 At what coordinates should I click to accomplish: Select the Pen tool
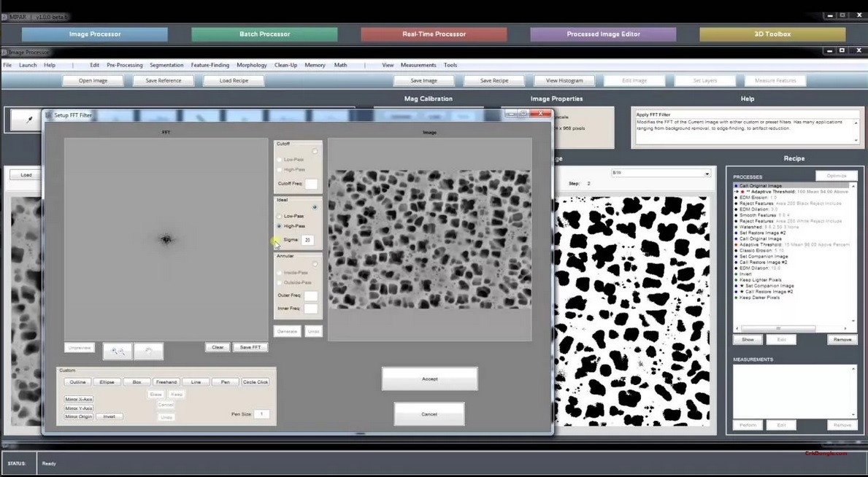pos(225,381)
